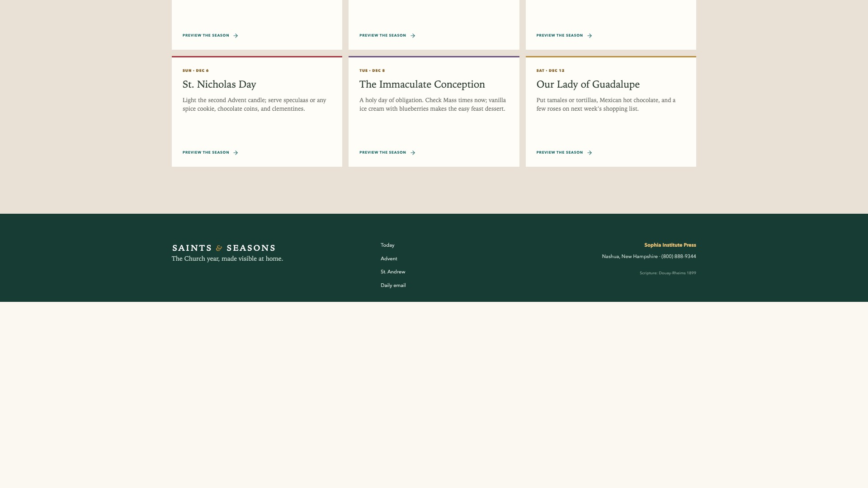The height and width of the screenshot is (488, 868).
Task: Open the Advent footer link
Action: point(389,258)
